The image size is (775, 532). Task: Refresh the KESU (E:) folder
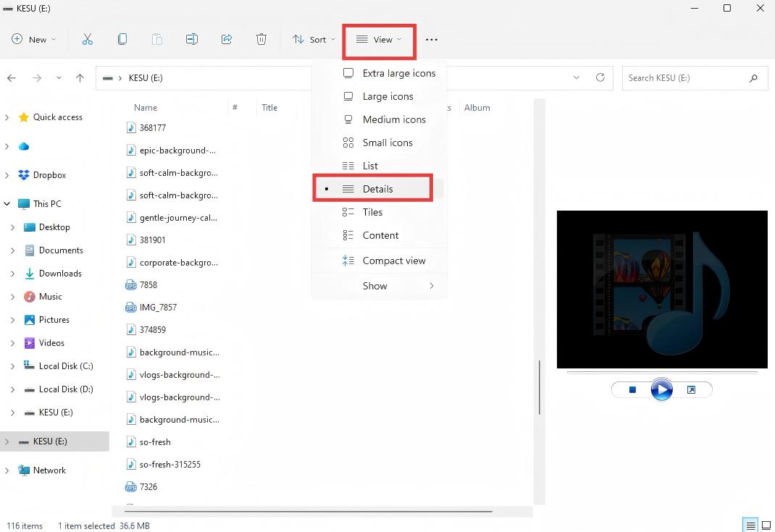pos(600,77)
